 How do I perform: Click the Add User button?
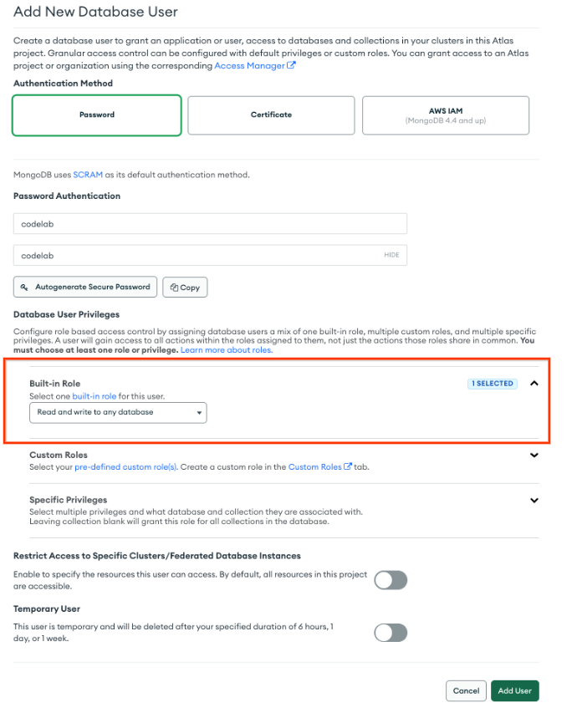point(515,691)
